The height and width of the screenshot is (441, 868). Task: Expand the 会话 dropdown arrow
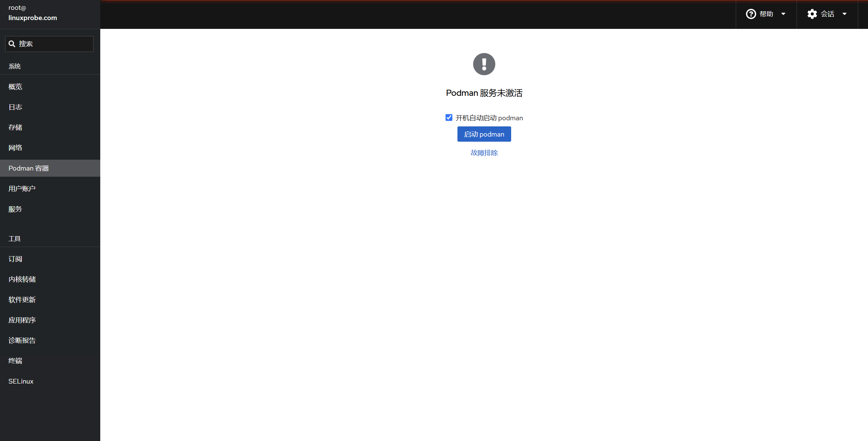pos(844,14)
